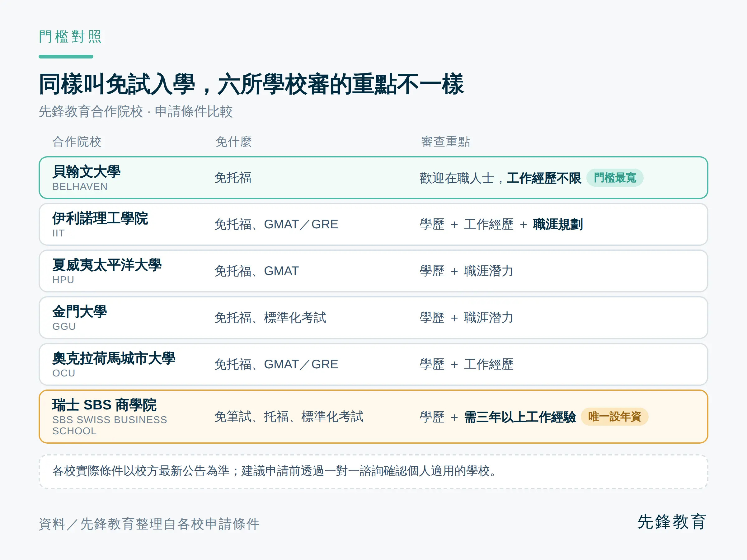Click 工作經歷不限 bold text
The width and height of the screenshot is (747, 560).
pos(544,178)
